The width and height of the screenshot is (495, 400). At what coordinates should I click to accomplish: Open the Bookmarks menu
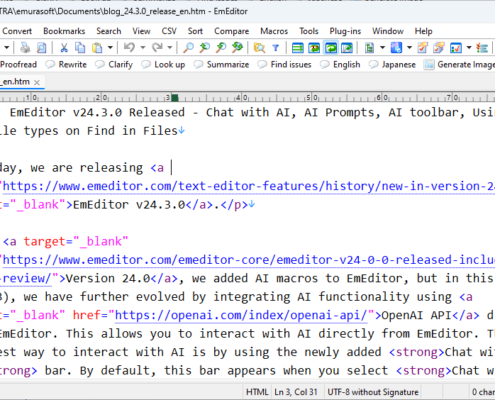(x=64, y=31)
